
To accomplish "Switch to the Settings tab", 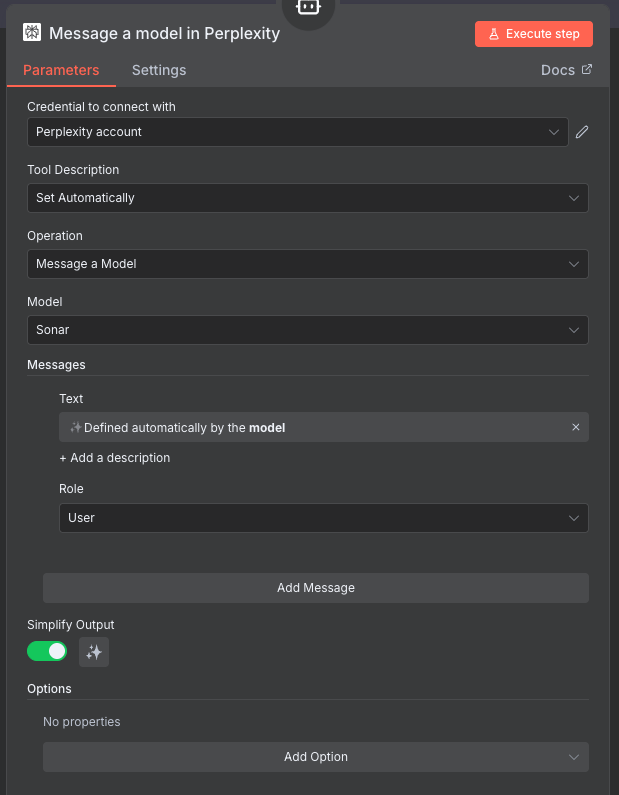I will pos(159,70).
